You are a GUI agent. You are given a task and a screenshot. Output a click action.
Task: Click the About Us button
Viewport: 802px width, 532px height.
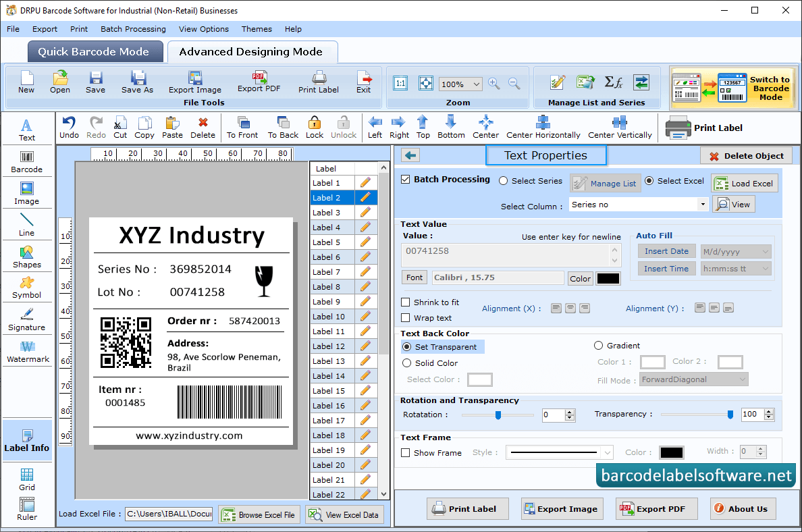coord(743,508)
